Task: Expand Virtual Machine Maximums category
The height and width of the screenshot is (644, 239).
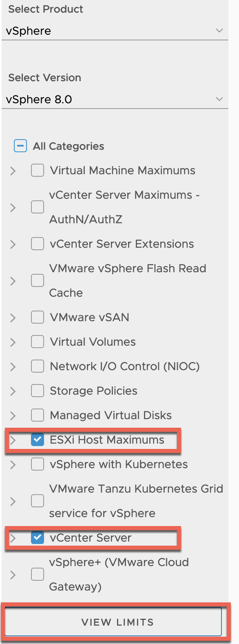Action: click(x=12, y=170)
